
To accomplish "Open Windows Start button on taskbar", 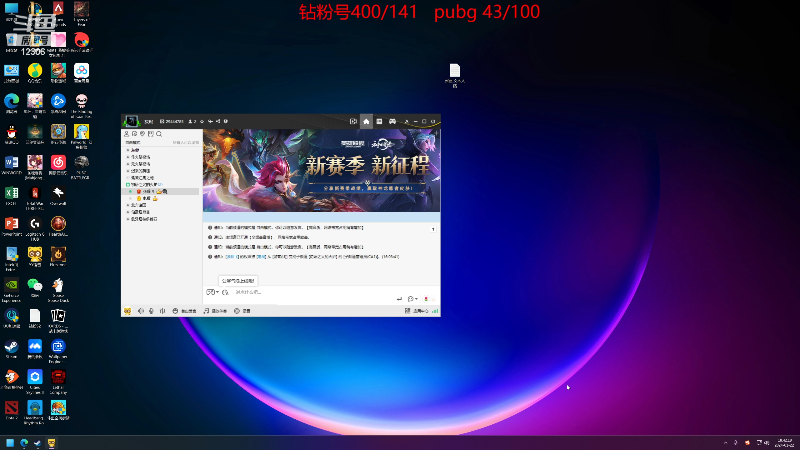I will 10,443.
